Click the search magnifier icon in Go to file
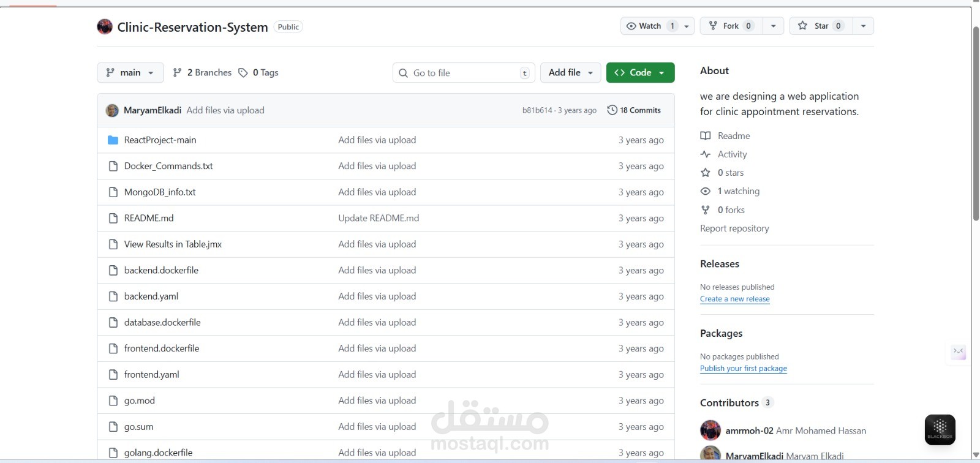The width and height of the screenshot is (980, 463). pos(403,73)
